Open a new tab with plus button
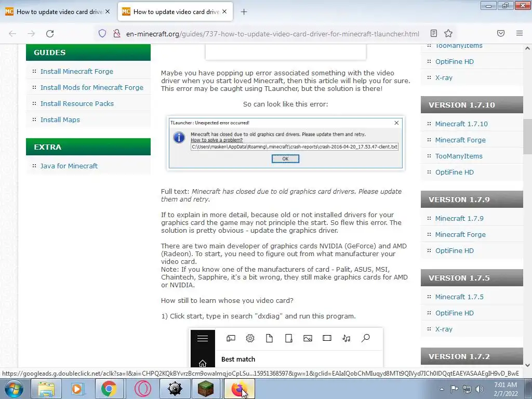Image resolution: width=532 pixels, height=399 pixels. [244, 12]
